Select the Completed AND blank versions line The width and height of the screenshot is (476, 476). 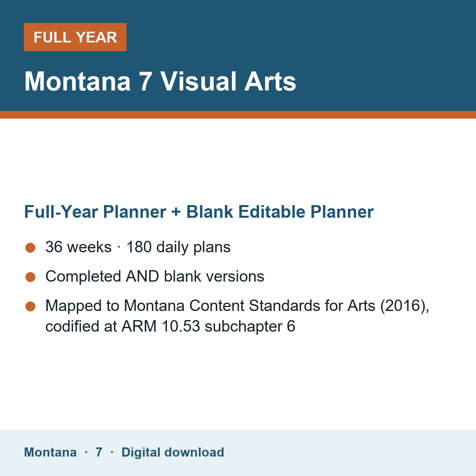point(155,276)
